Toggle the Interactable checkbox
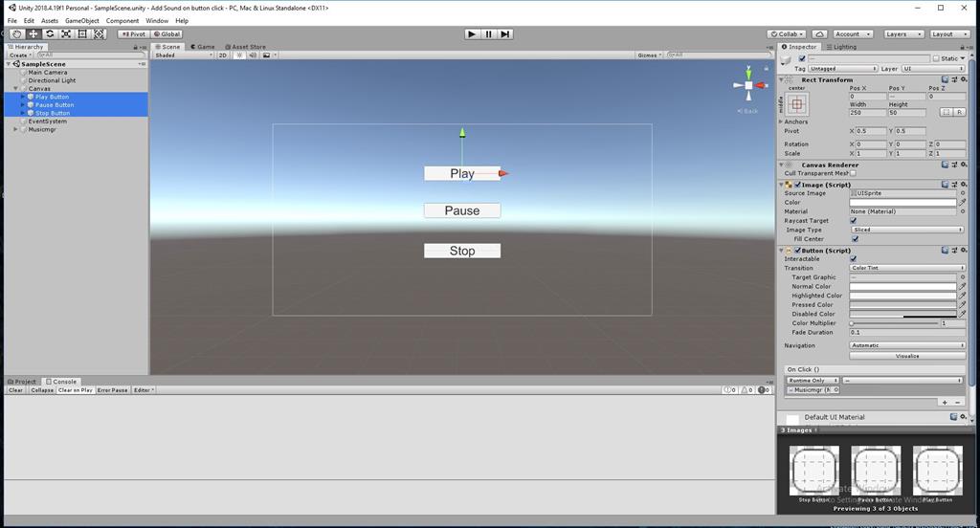 tap(853, 258)
